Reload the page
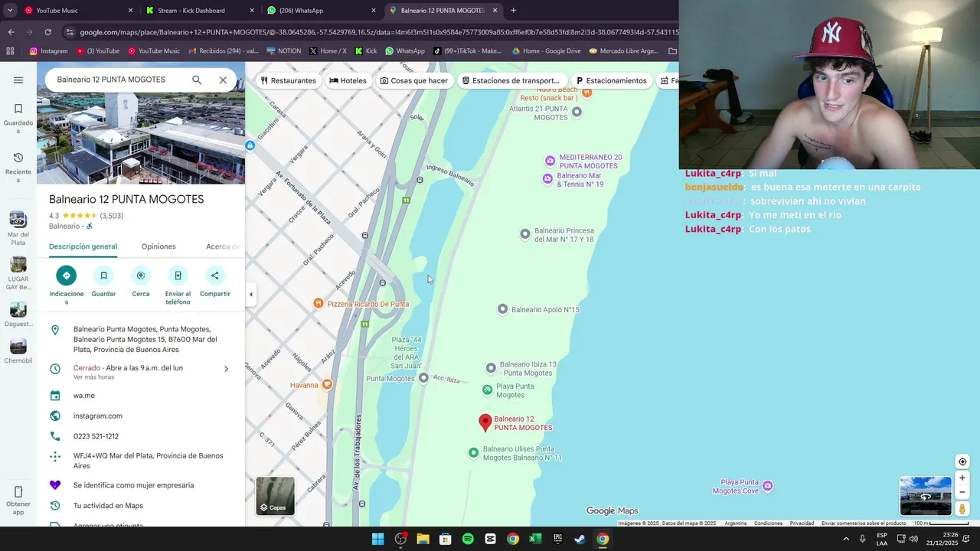The image size is (980, 551). [x=47, y=32]
